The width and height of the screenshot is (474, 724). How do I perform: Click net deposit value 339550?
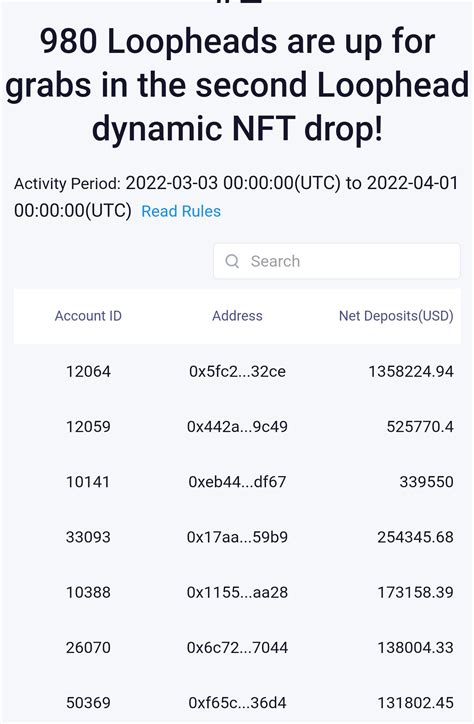[x=426, y=482]
